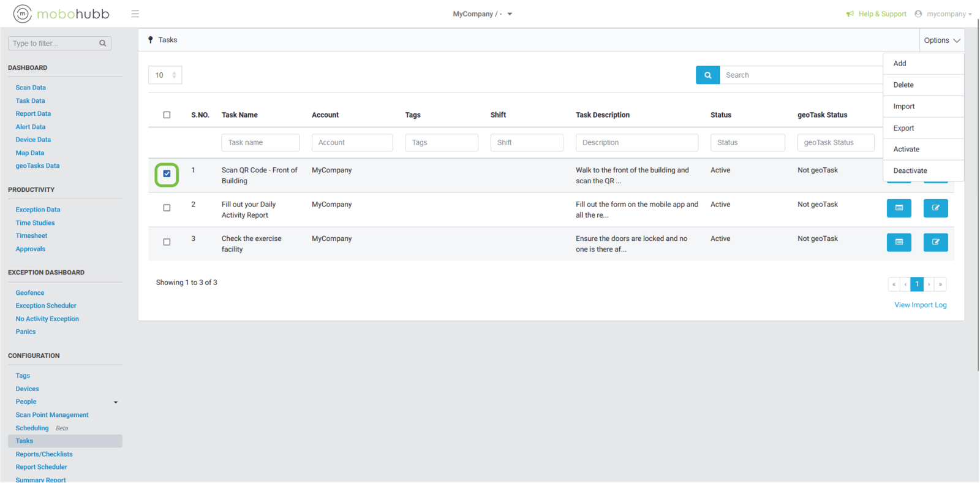Open details icon for Fill out your Daily Activity Report

(899, 208)
